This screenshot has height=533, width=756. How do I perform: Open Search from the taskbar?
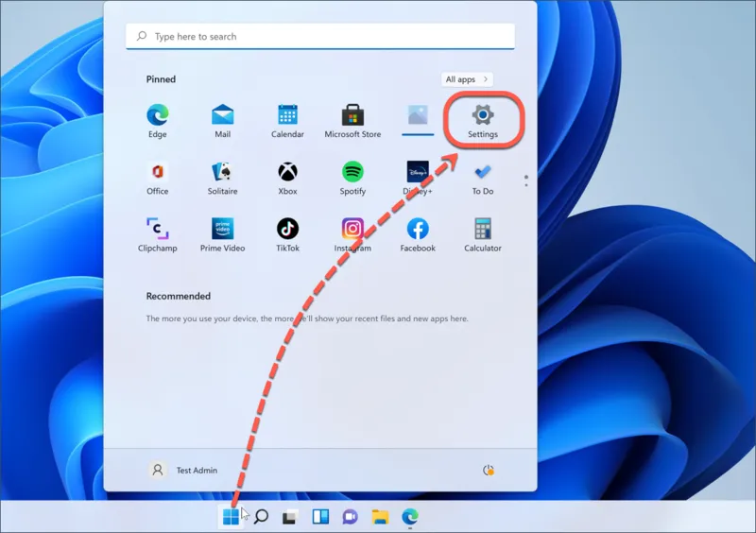click(261, 517)
